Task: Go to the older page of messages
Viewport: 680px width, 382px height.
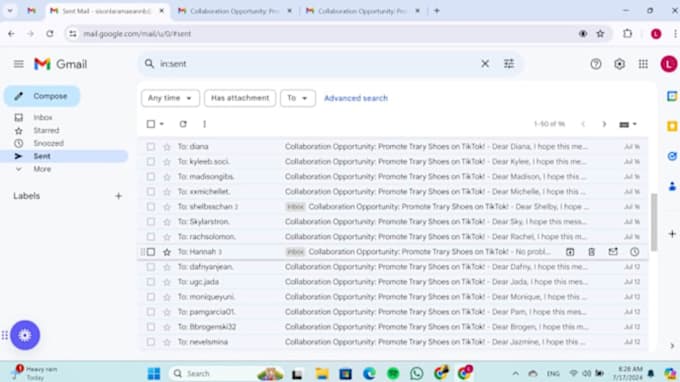Action: [604, 124]
